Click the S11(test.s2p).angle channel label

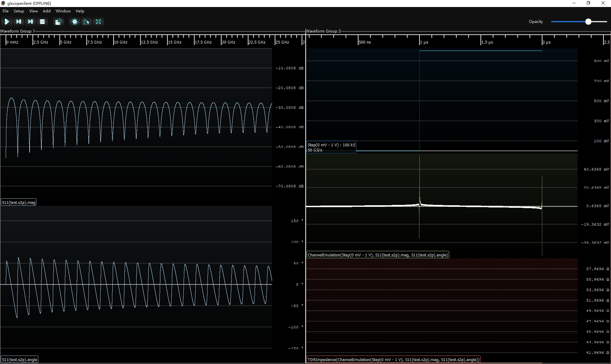tap(19, 360)
